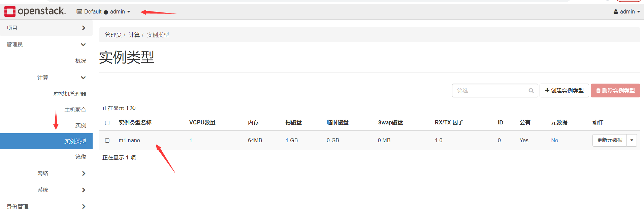Expand the 身份管理 panel chevron
The height and width of the screenshot is (211, 644).
(84, 206)
